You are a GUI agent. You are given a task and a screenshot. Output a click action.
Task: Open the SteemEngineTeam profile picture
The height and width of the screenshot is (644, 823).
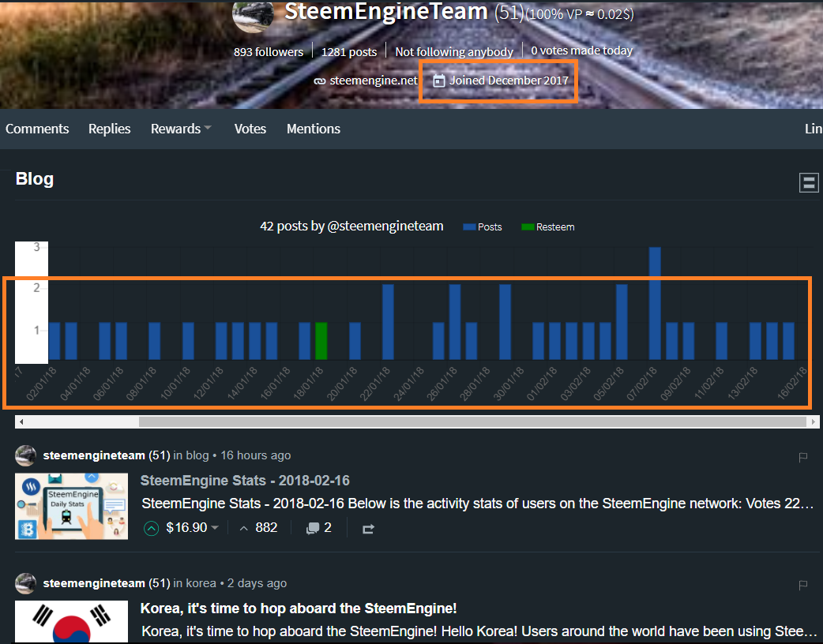253,15
